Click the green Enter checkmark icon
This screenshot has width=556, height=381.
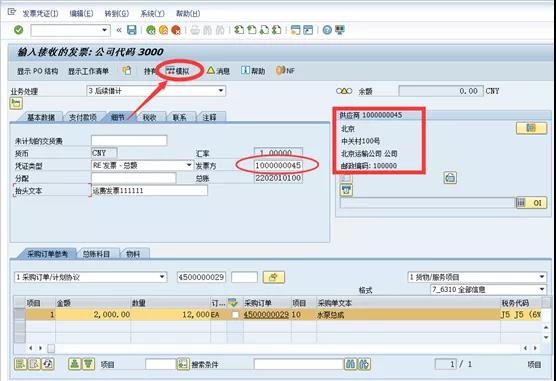tap(18, 30)
